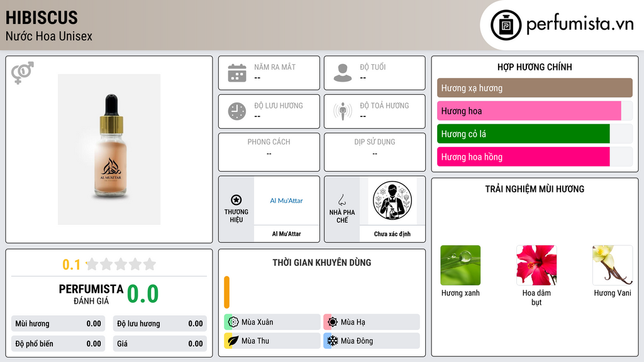Click the Nước Hoa Unisex subtitle
This screenshot has height=362, width=644.
[x=49, y=36]
